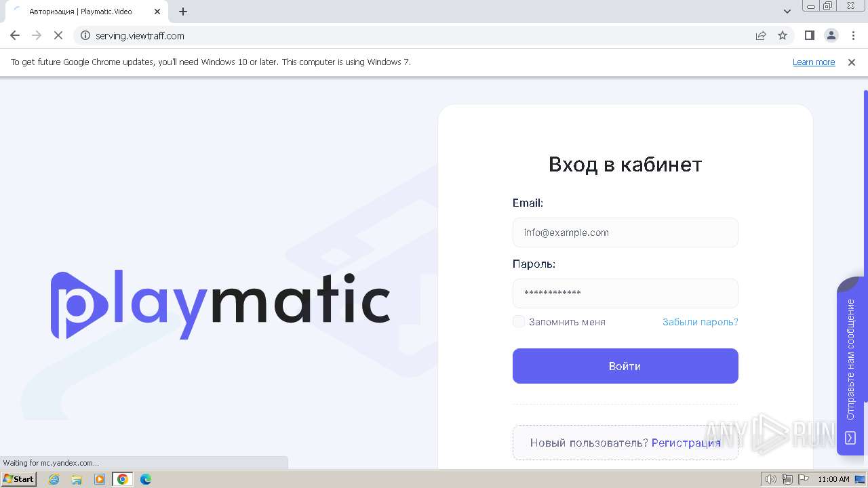Image resolution: width=868 pixels, height=488 pixels.
Task: Open Chrome three-dot menu
Action: (x=853, y=36)
